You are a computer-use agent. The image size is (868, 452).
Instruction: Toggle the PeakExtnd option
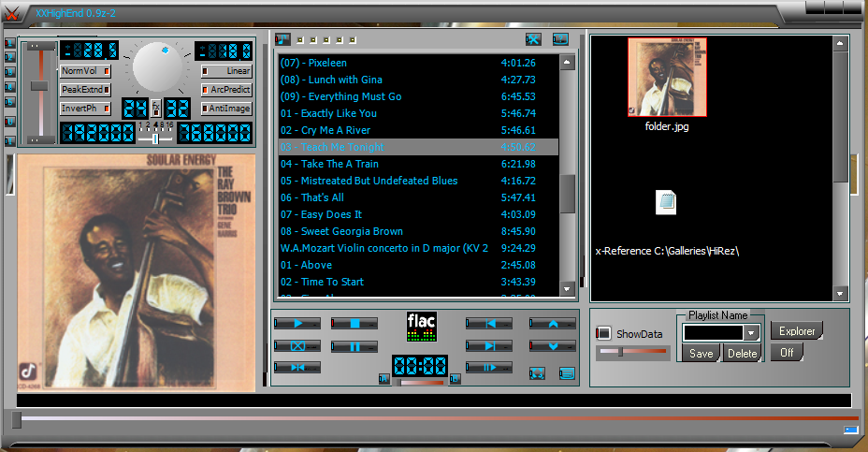tap(85, 90)
